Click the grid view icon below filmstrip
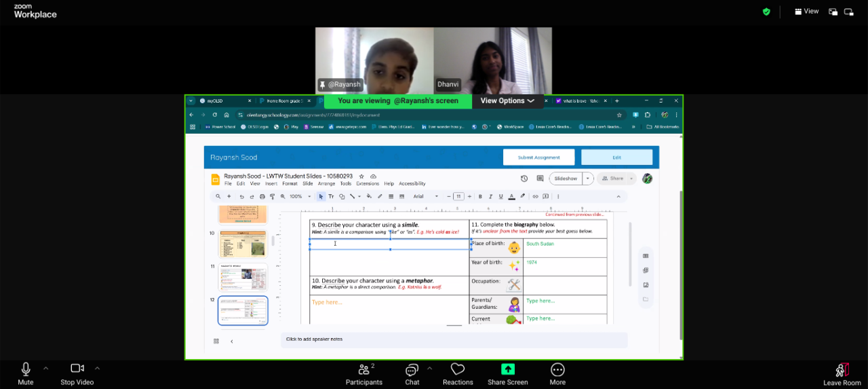Screen dimensions: 868x389 (x=216, y=341)
